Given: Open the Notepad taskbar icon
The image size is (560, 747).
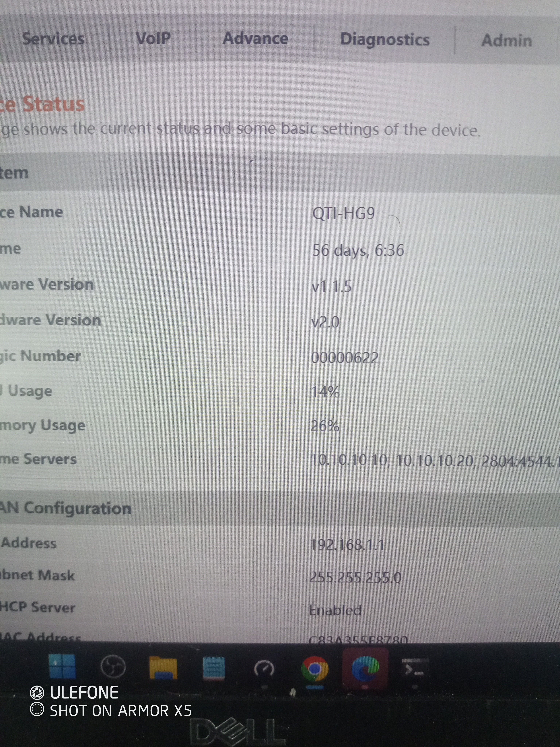Looking at the screenshot, I should coord(214,668).
